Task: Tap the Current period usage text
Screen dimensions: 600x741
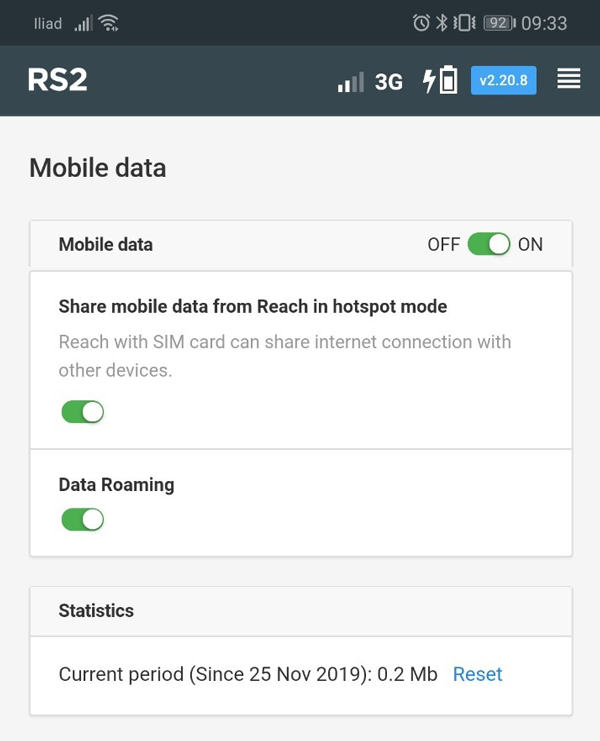Action: point(248,674)
